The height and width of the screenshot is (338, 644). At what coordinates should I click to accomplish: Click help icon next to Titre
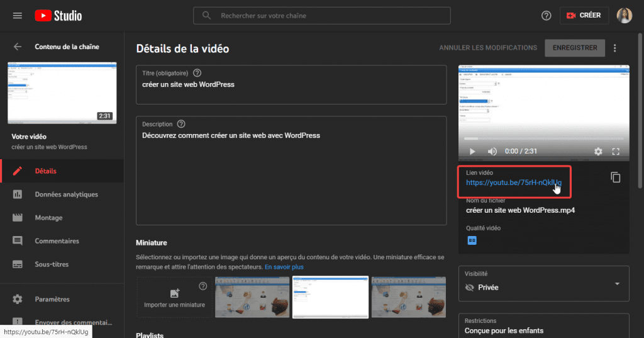click(197, 73)
